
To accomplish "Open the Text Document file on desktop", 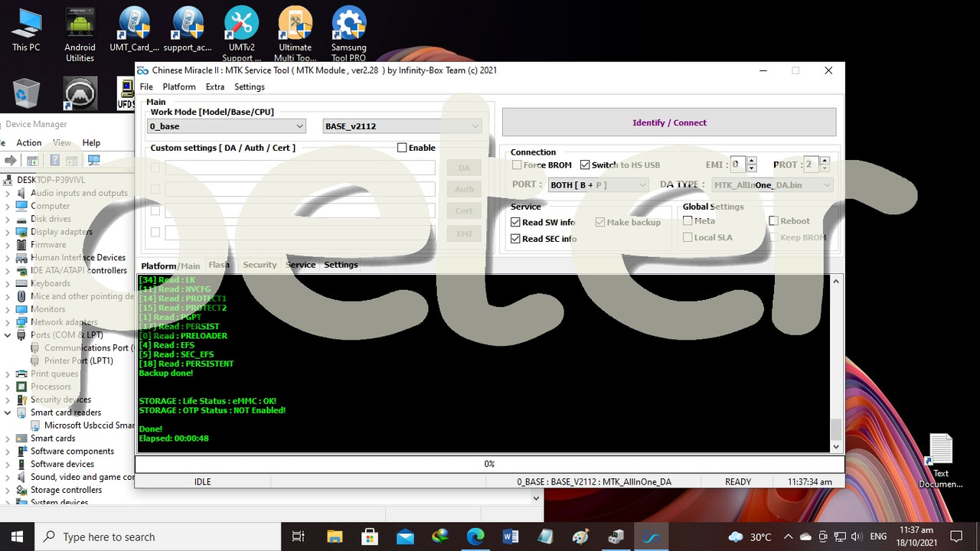I will tap(941, 461).
